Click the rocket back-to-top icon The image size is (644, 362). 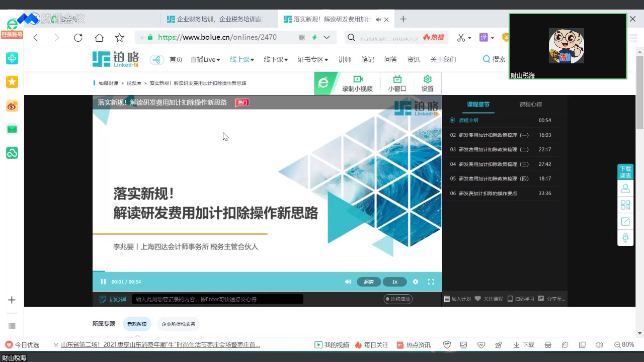pyautogui.click(x=625, y=237)
